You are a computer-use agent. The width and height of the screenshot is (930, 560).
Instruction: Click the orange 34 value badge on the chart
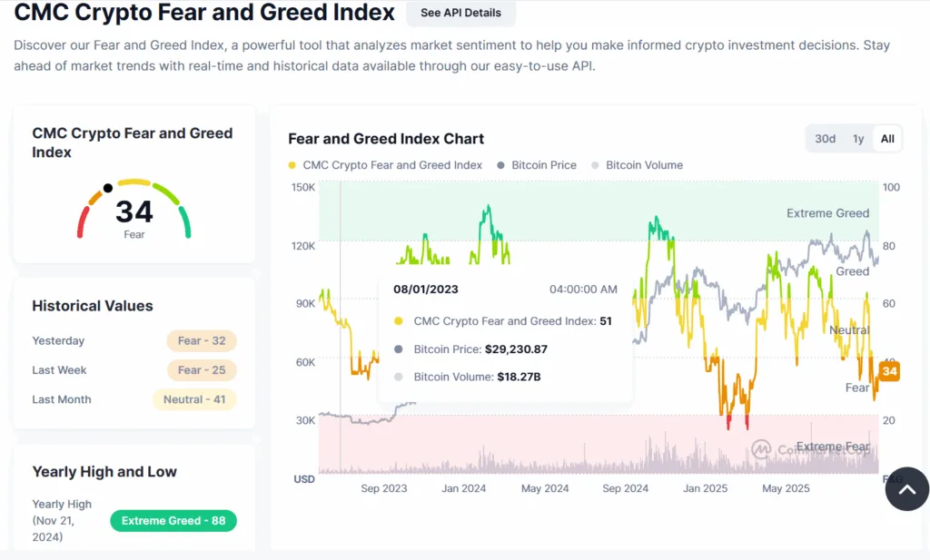click(x=888, y=371)
